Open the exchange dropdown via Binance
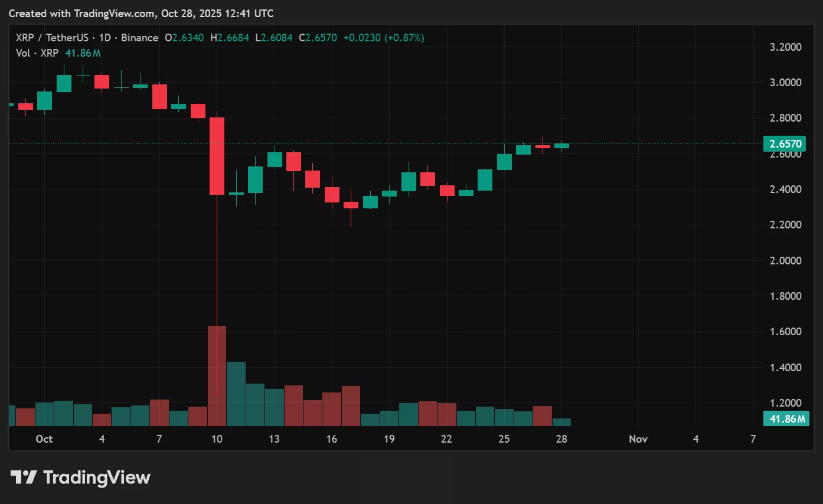823x504 pixels. click(x=140, y=37)
